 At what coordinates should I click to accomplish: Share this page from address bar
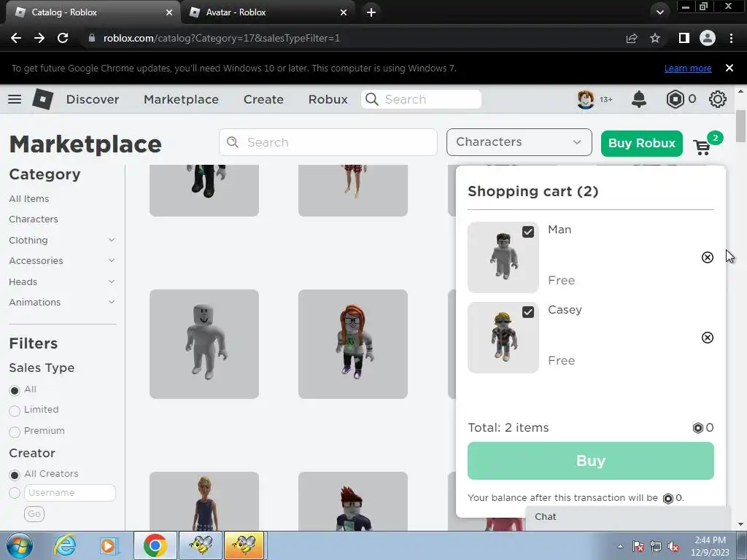pyautogui.click(x=632, y=38)
